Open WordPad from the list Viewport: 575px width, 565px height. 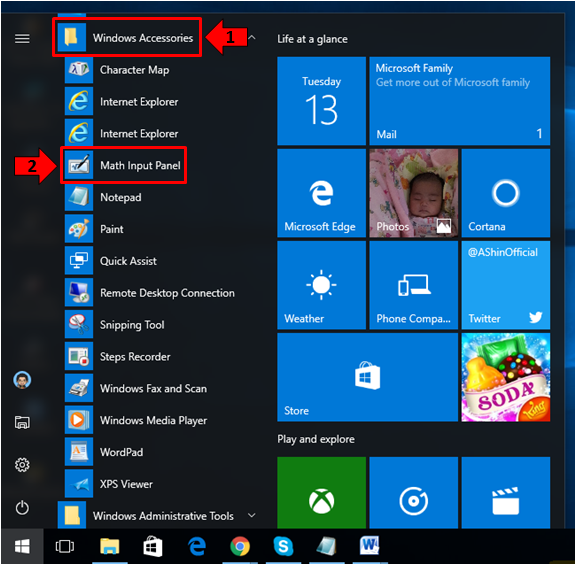point(158,452)
